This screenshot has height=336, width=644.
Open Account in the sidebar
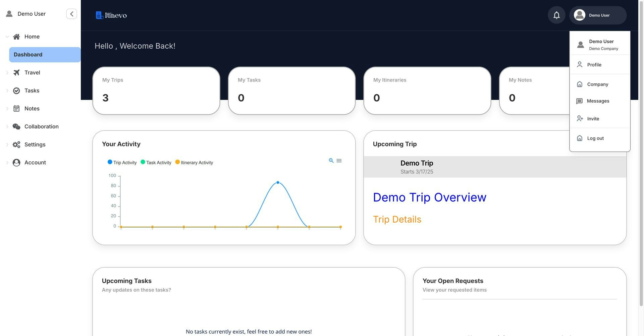35,162
